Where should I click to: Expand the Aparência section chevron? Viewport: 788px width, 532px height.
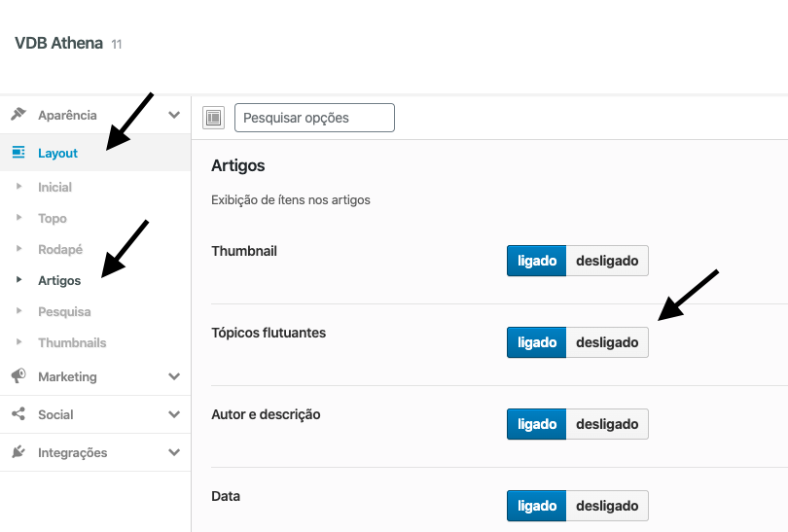pyautogui.click(x=174, y=115)
